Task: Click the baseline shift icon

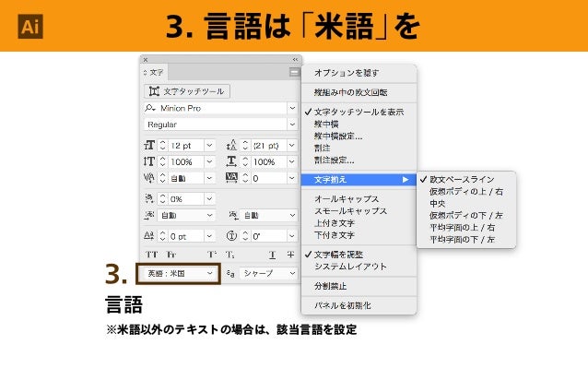Action: click(149, 236)
